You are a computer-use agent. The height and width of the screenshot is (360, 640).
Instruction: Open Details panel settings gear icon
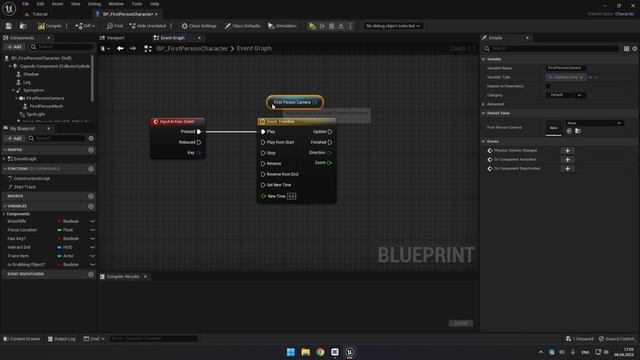click(x=635, y=49)
